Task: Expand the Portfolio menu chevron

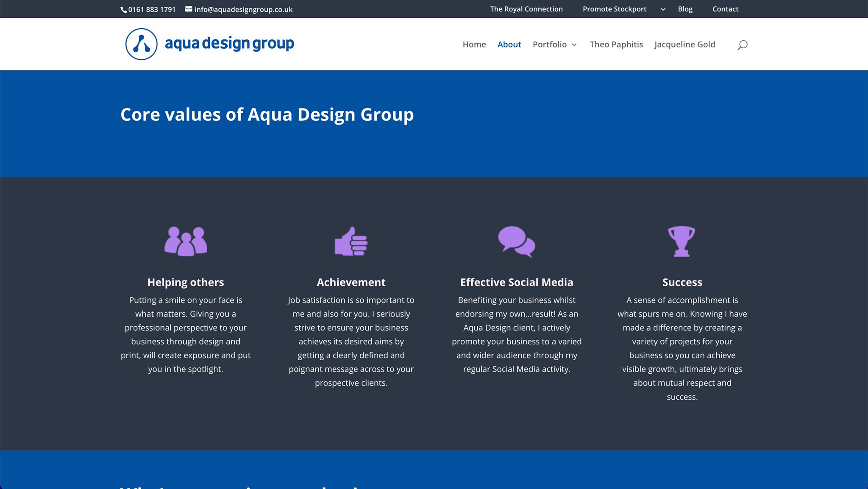Action: pyautogui.click(x=574, y=45)
